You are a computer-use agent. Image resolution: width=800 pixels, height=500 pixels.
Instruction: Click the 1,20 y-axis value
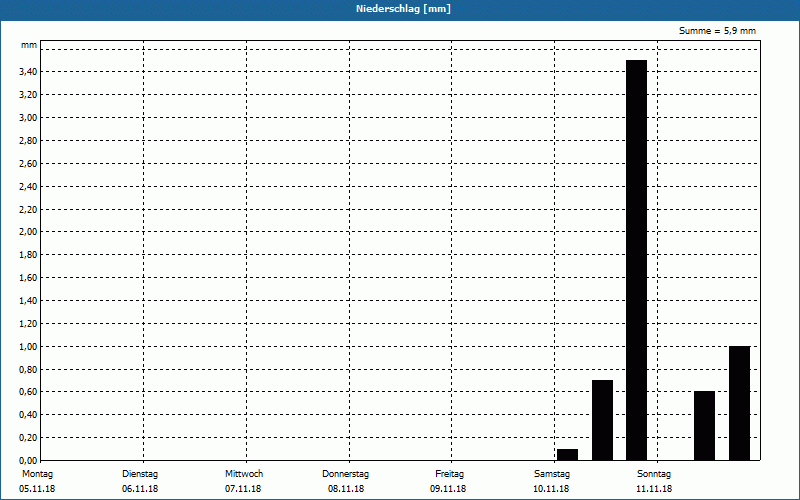click(x=28, y=324)
